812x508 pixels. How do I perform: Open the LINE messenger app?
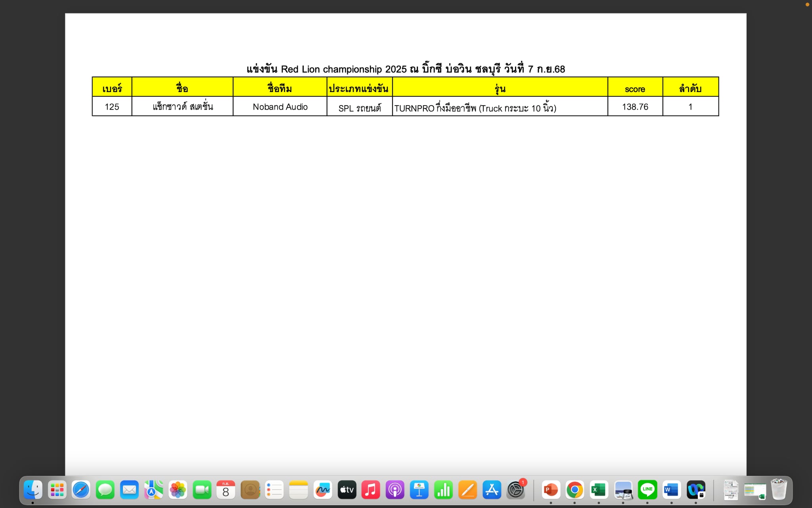click(647, 490)
